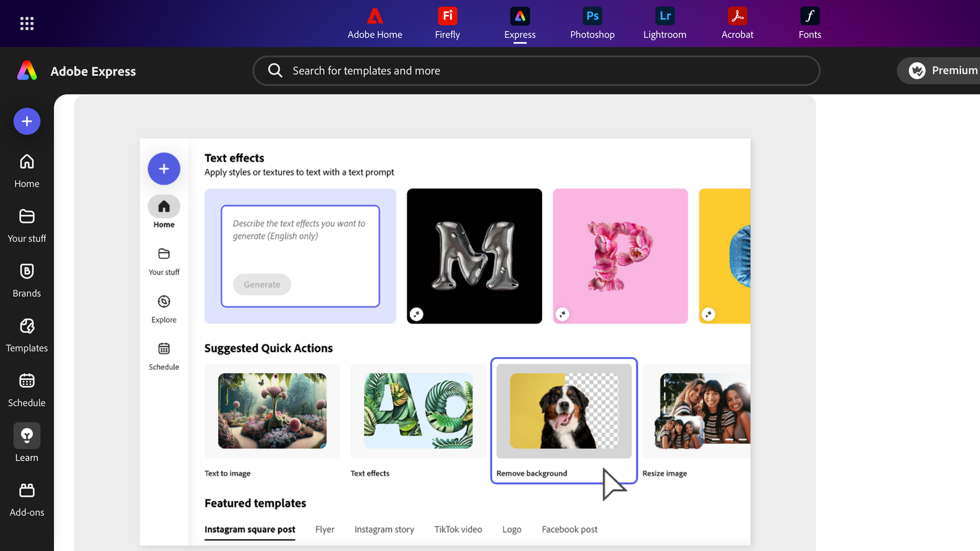Switch to the Flyer templates tab
Viewport: 980px width, 551px height.
(325, 529)
